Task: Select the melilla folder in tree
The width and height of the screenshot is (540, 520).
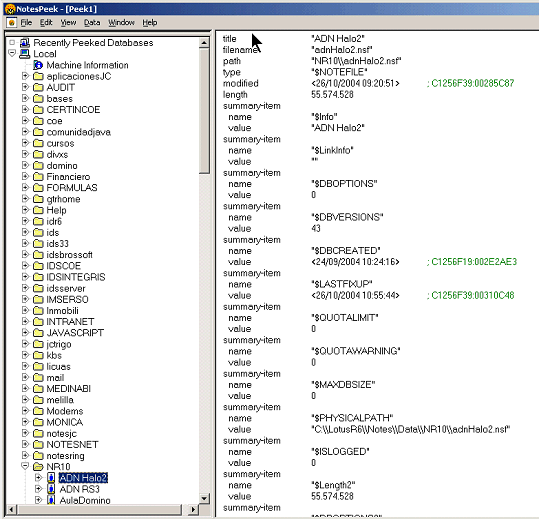Action: click(x=60, y=400)
